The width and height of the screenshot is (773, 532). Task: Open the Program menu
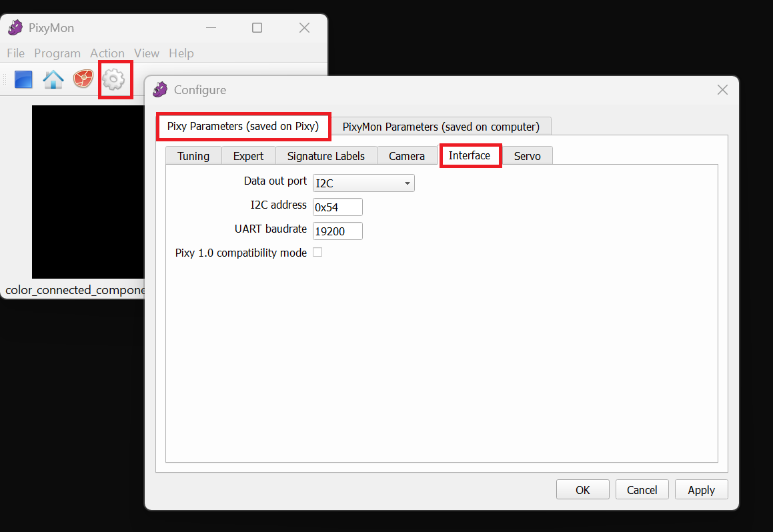(57, 53)
